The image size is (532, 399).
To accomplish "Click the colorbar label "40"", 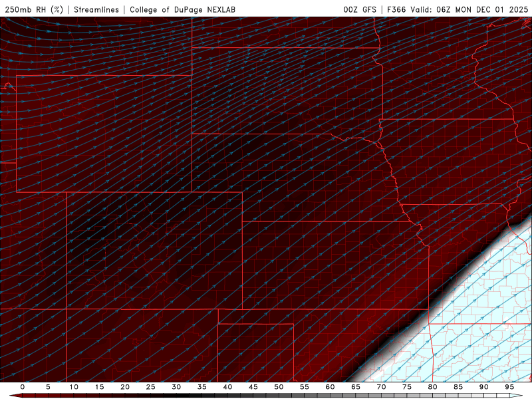I will [227, 387].
